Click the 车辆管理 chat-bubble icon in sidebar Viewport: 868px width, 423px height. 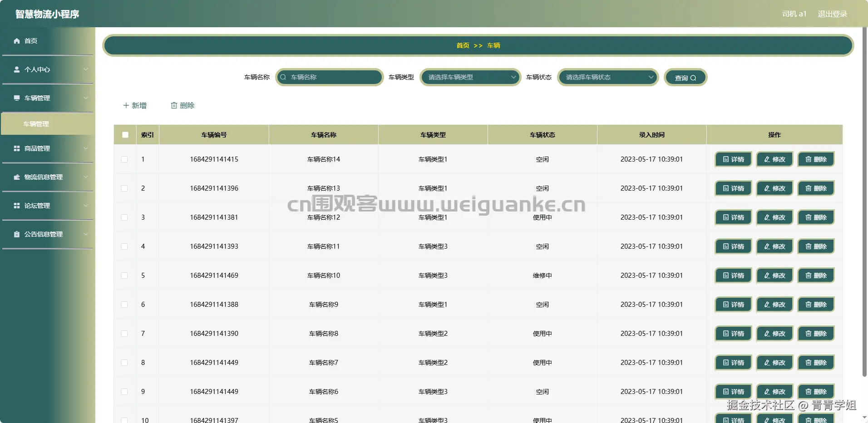tap(17, 98)
